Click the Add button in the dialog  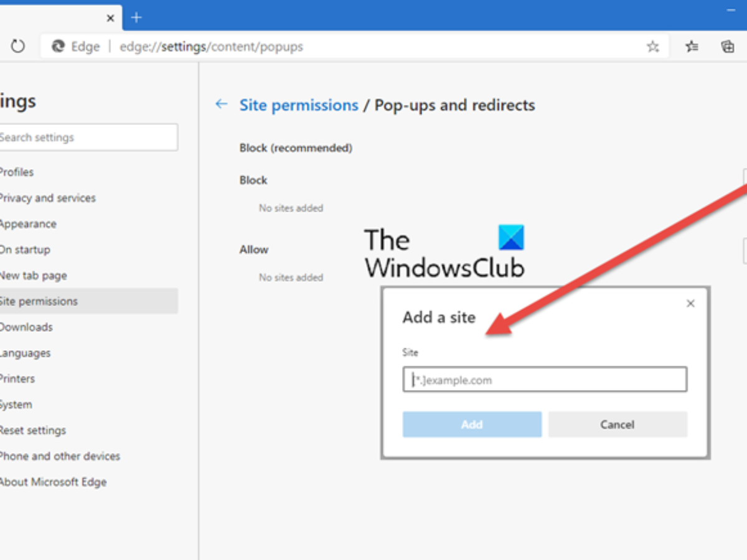pos(472,424)
